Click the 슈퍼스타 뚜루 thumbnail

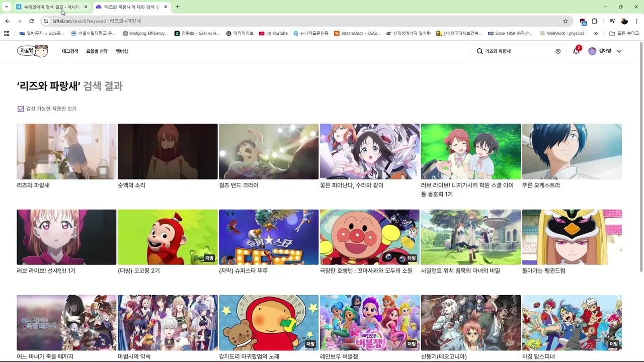(x=269, y=237)
